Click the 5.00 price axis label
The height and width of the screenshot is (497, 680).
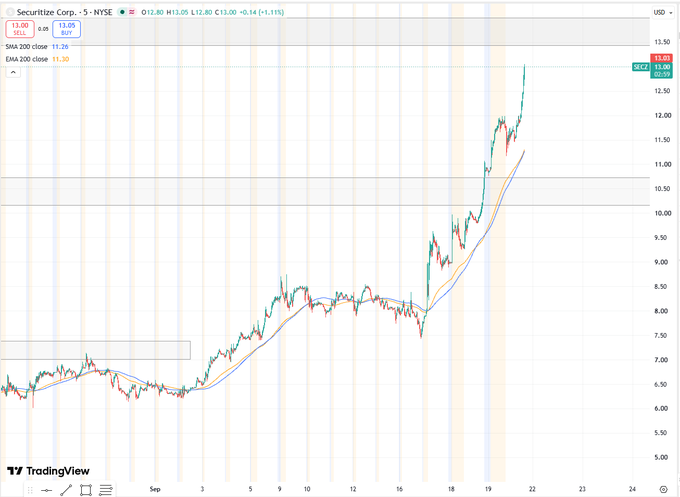(663, 457)
